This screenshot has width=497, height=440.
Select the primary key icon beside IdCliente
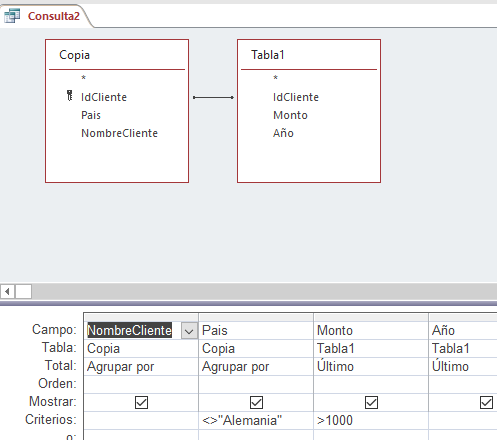tap(69, 96)
